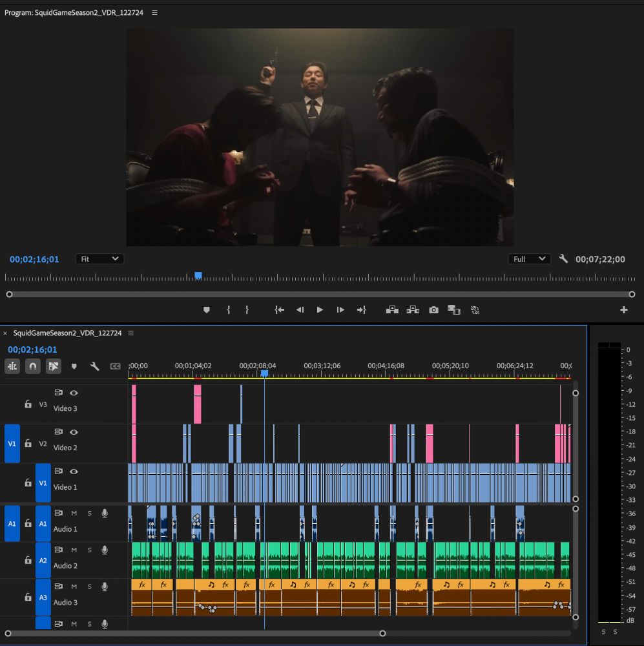Go to In point button

point(279,310)
